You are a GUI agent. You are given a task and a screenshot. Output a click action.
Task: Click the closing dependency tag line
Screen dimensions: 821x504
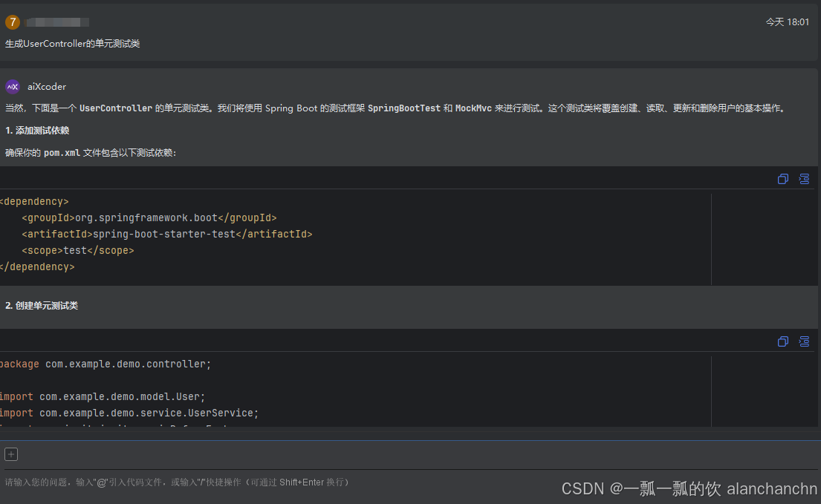[37, 266]
